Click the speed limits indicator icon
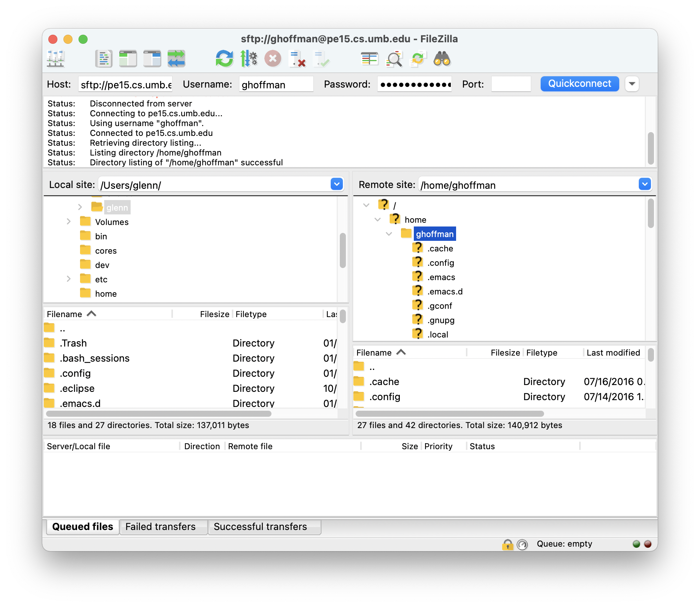The width and height of the screenshot is (700, 607). tap(522, 544)
